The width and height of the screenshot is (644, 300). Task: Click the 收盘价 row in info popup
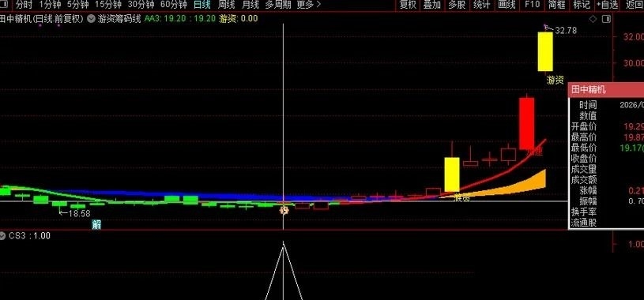point(606,159)
